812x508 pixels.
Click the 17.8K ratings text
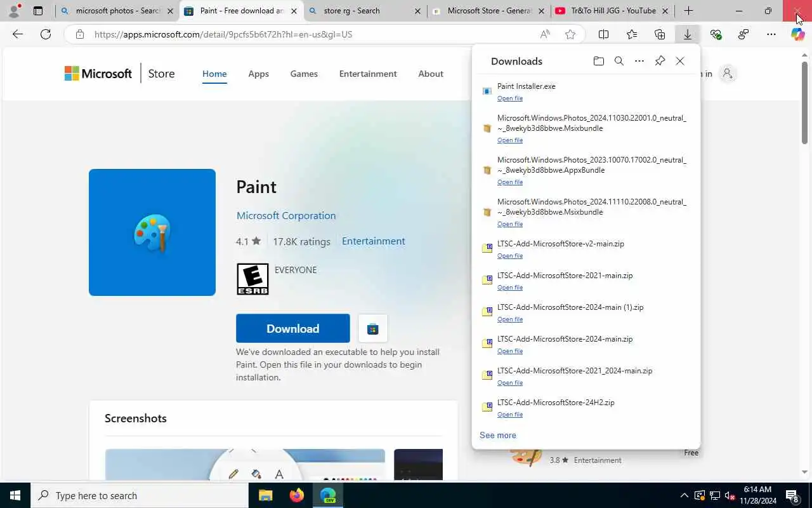pyautogui.click(x=301, y=241)
